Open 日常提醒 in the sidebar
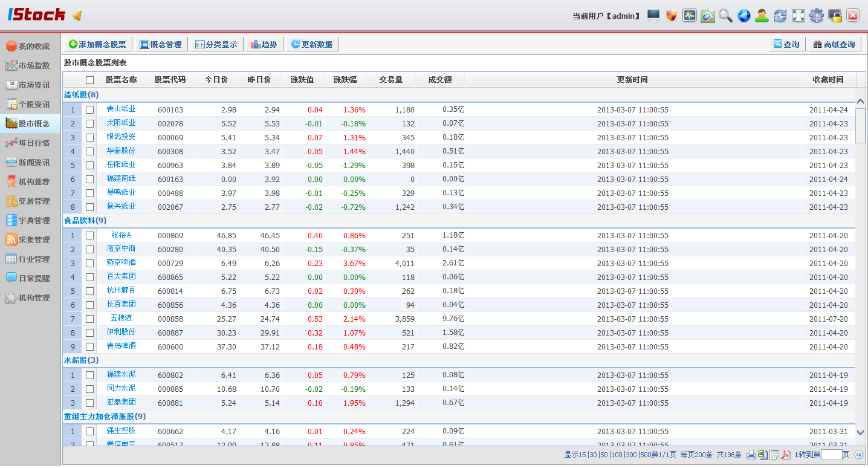The width and height of the screenshot is (868, 468). 30,279
